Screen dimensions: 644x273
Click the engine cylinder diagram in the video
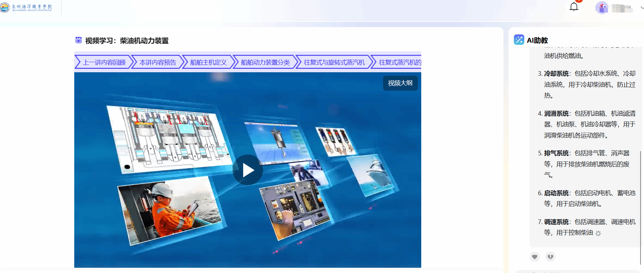click(x=168, y=139)
